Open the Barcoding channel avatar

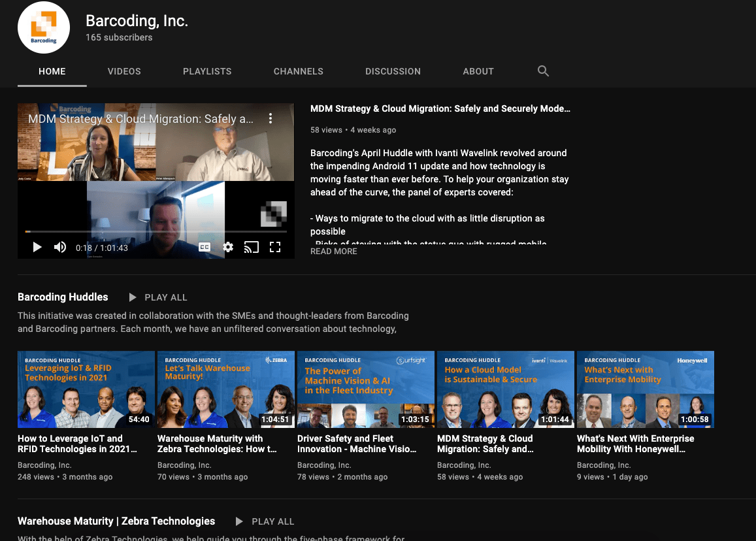click(43, 27)
